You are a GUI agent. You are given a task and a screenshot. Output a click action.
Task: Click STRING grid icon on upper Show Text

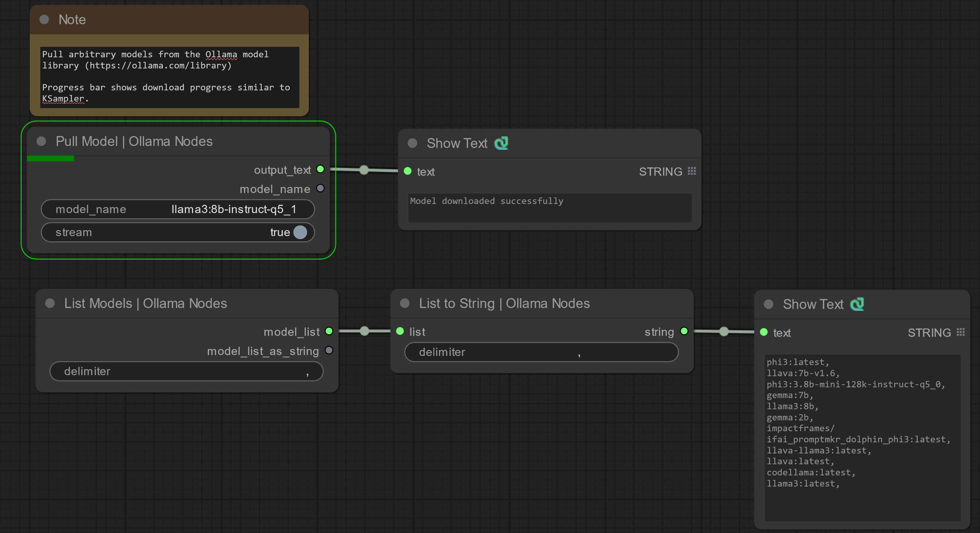point(692,171)
